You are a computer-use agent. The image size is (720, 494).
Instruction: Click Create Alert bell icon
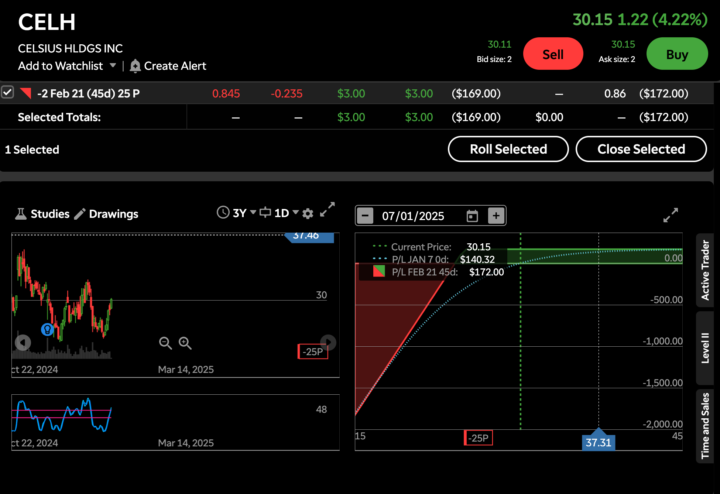(x=135, y=66)
